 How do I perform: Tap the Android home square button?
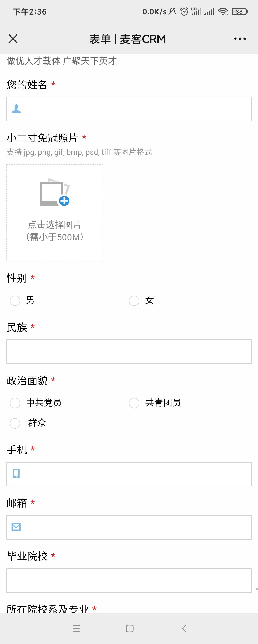(x=129, y=628)
